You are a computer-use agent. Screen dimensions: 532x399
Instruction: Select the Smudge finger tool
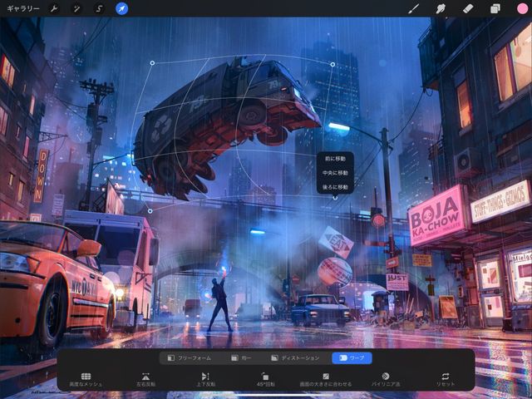441,8
